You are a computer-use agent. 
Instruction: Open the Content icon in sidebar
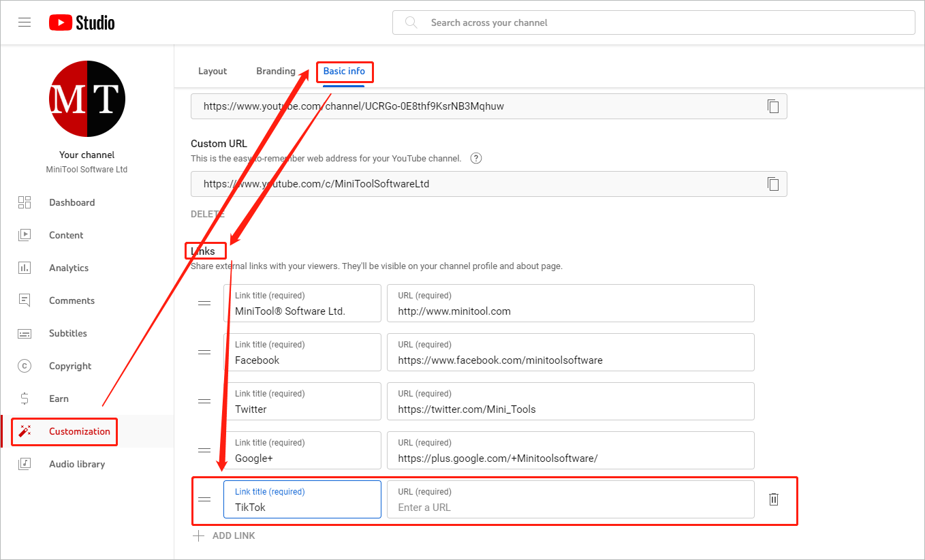coord(25,235)
